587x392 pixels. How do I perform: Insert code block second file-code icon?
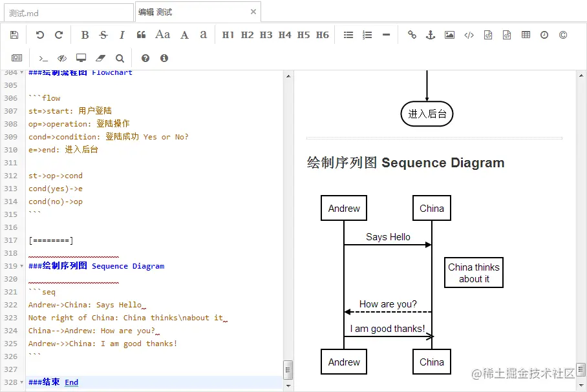click(x=507, y=35)
